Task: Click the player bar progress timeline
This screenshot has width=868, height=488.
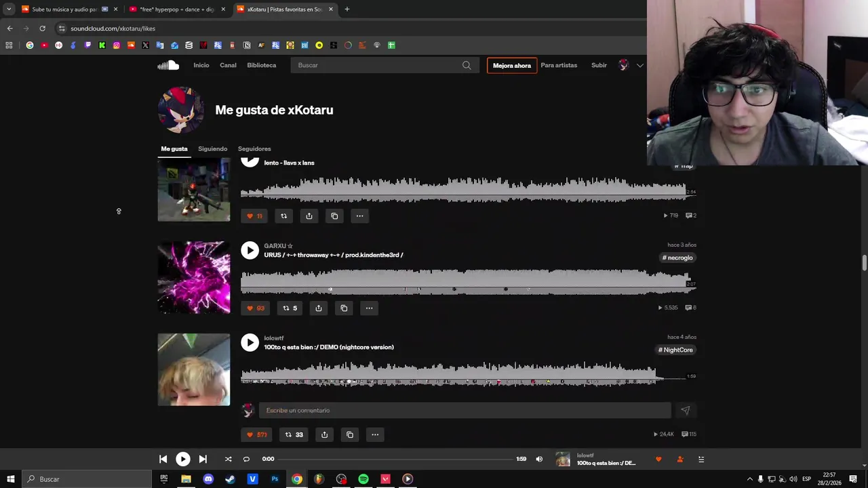Action: point(397,459)
